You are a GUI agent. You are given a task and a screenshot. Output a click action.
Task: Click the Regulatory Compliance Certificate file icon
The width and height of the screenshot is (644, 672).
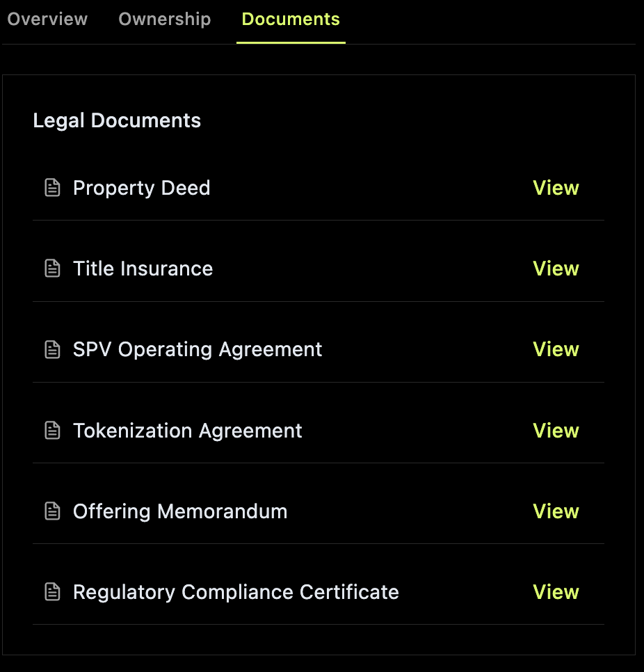(52, 592)
